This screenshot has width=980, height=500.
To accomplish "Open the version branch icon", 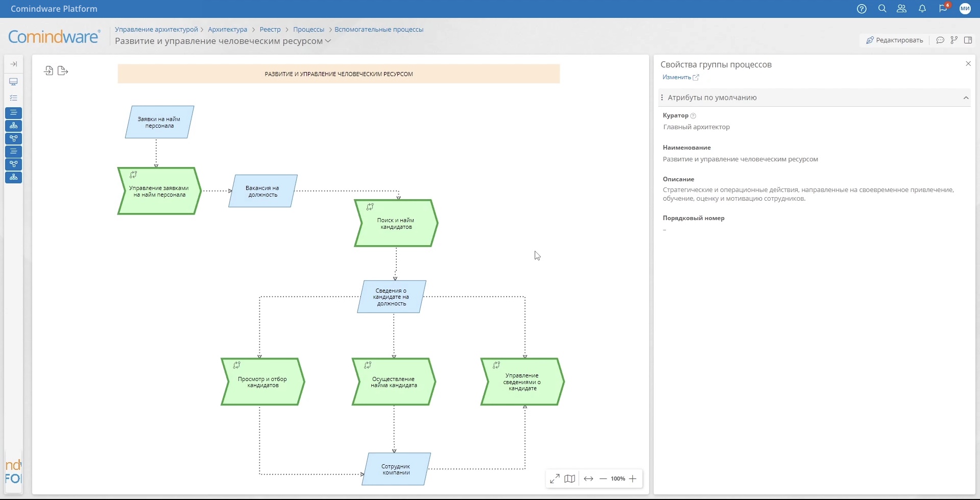I will pyautogui.click(x=954, y=40).
